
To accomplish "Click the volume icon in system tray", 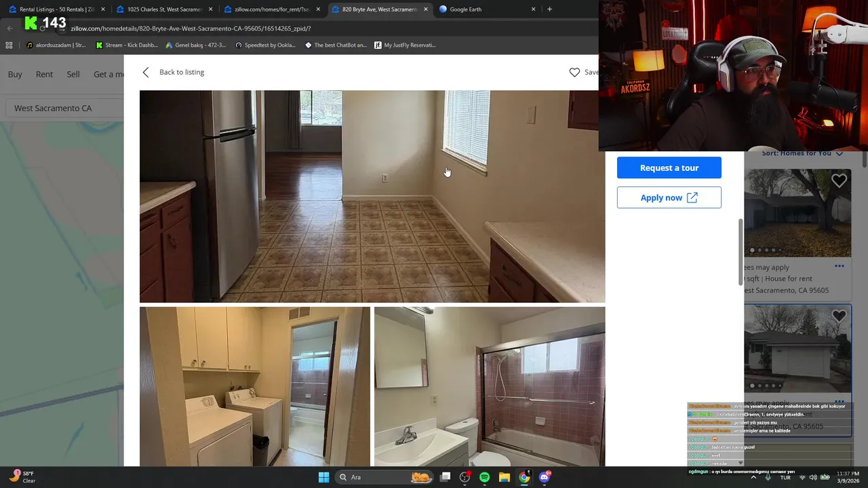I will 812,477.
